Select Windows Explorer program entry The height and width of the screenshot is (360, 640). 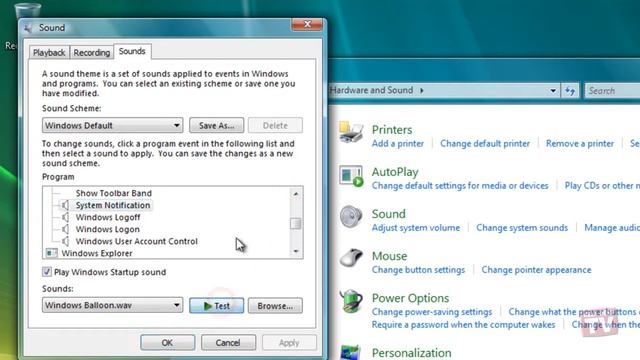coord(97,253)
